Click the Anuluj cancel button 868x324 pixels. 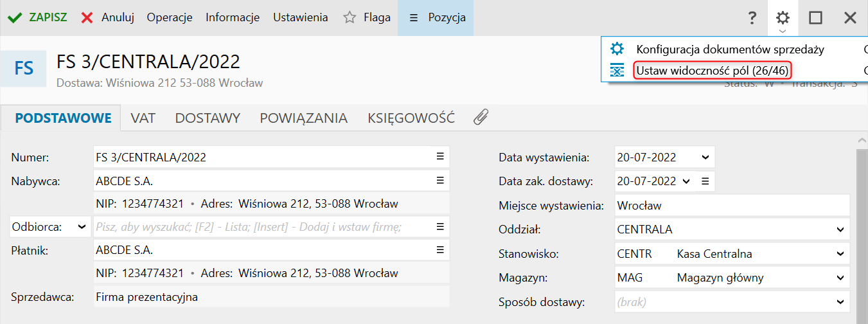[108, 18]
